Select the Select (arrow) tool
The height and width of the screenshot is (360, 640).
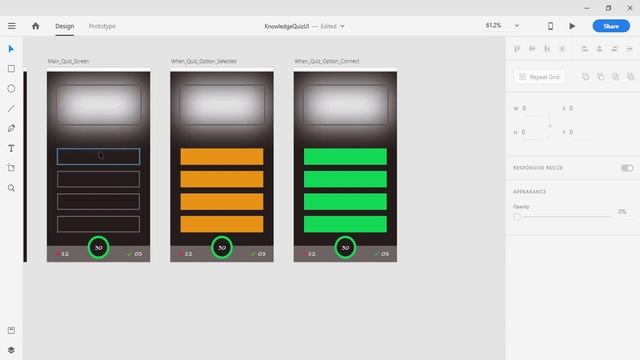tap(11, 49)
